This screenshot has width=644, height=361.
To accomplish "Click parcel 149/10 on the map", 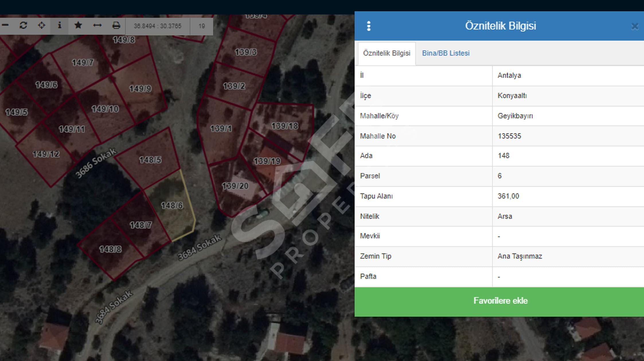I will (x=105, y=109).
